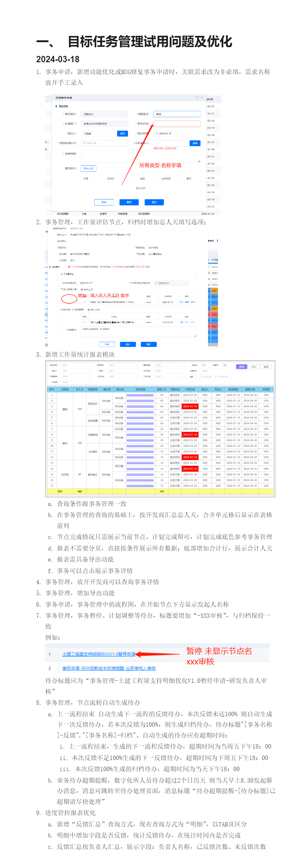Click the empty 需求名称 input field
302x868 pixels.
pos(177,124)
